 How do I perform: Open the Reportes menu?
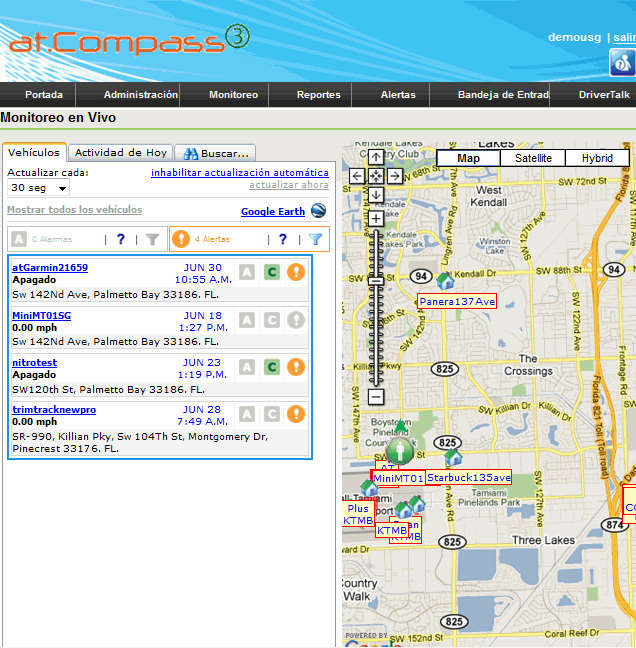point(318,95)
